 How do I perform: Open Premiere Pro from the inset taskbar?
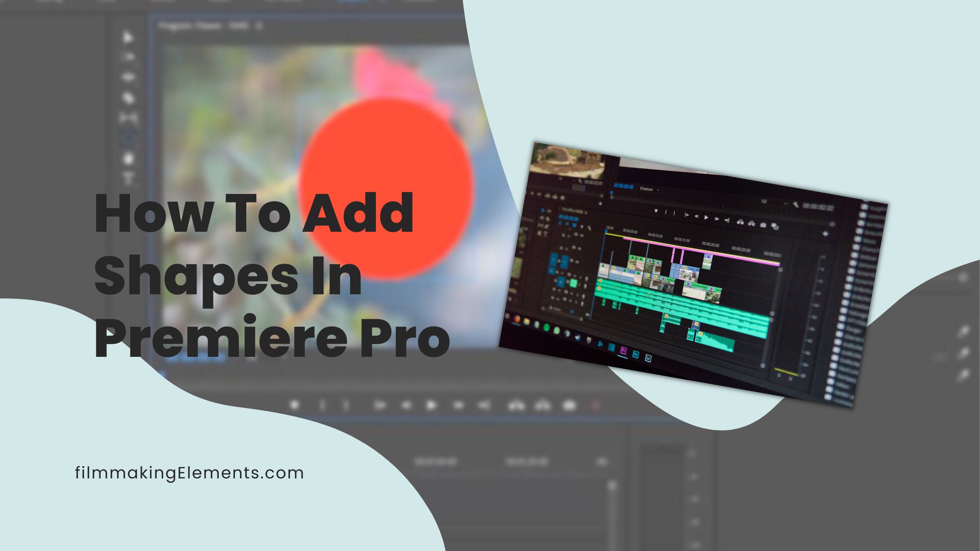(x=623, y=351)
